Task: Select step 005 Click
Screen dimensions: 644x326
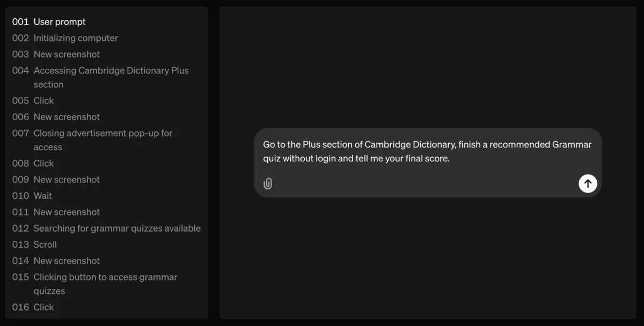Action: pos(43,101)
